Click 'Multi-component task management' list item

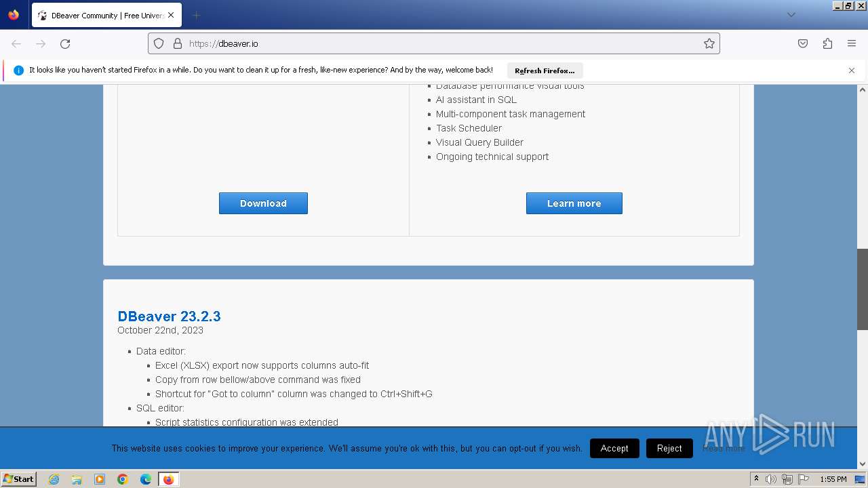click(x=511, y=114)
